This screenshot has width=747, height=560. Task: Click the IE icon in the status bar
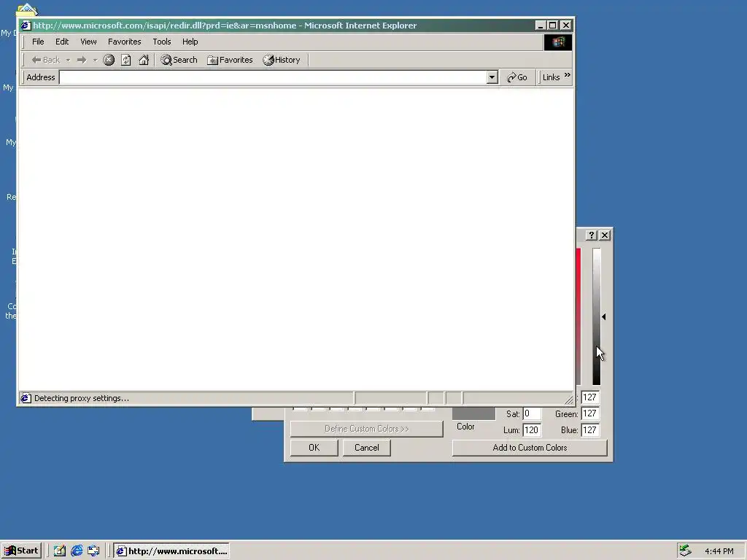tap(26, 398)
